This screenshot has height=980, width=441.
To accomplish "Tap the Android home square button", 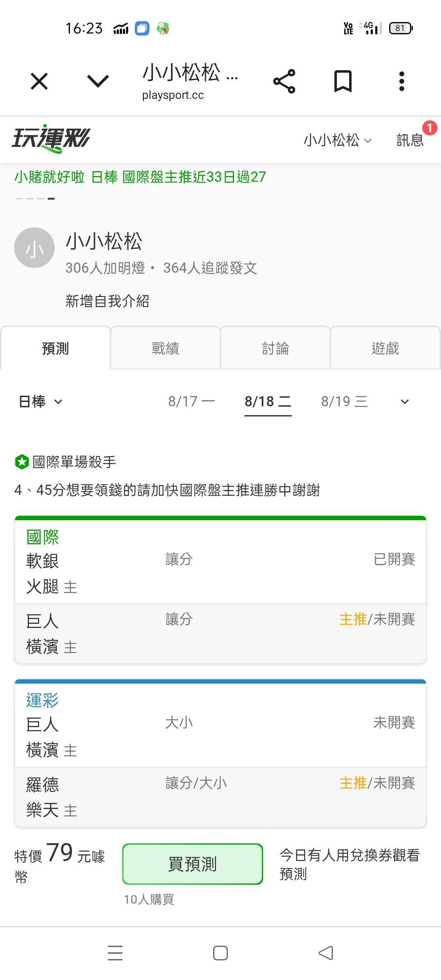I will pyautogui.click(x=220, y=953).
